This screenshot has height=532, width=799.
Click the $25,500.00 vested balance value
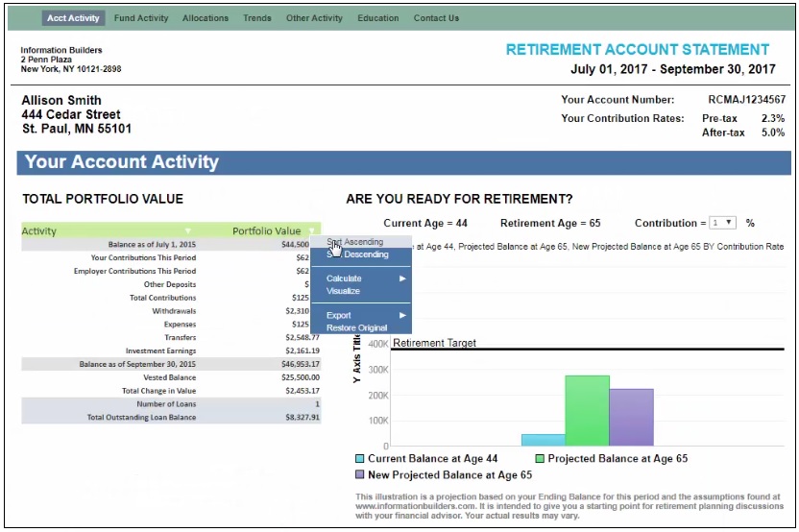tap(301, 377)
